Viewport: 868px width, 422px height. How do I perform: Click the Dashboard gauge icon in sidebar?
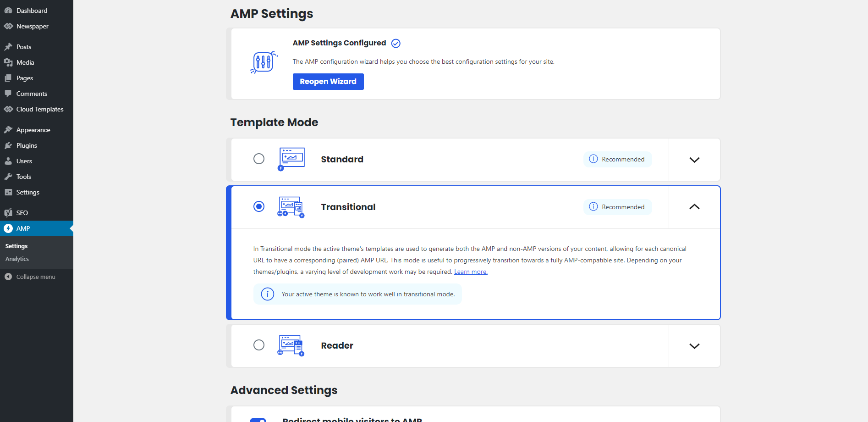pyautogui.click(x=8, y=11)
